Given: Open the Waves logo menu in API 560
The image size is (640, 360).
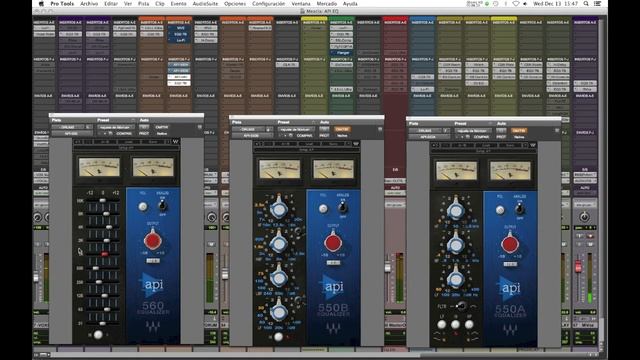Looking at the screenshot, I should pos(176,142).
